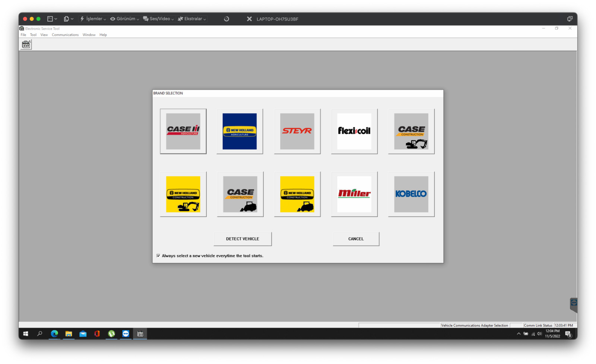
Task: Click the EST toolbar icon
Action: [x=26, y=45]
